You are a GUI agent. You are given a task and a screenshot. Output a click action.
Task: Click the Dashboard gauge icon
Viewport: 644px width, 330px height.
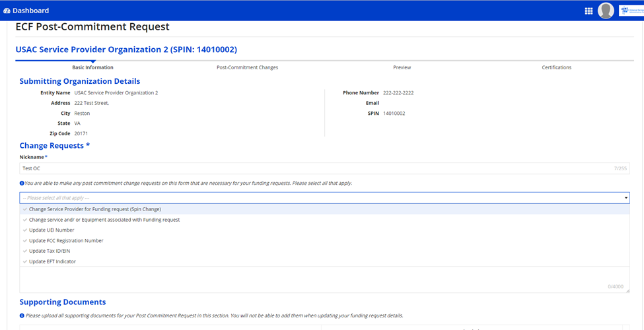coord(7,11)
